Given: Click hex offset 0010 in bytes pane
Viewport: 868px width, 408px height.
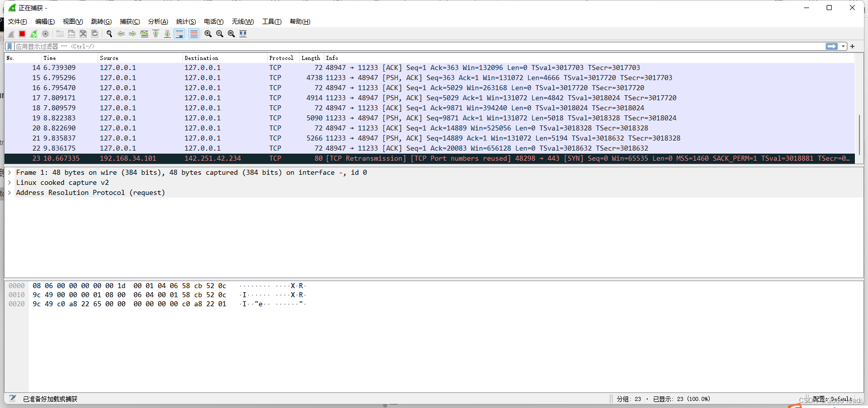Looking at the screenshot, I should click(x=17, y=295).
